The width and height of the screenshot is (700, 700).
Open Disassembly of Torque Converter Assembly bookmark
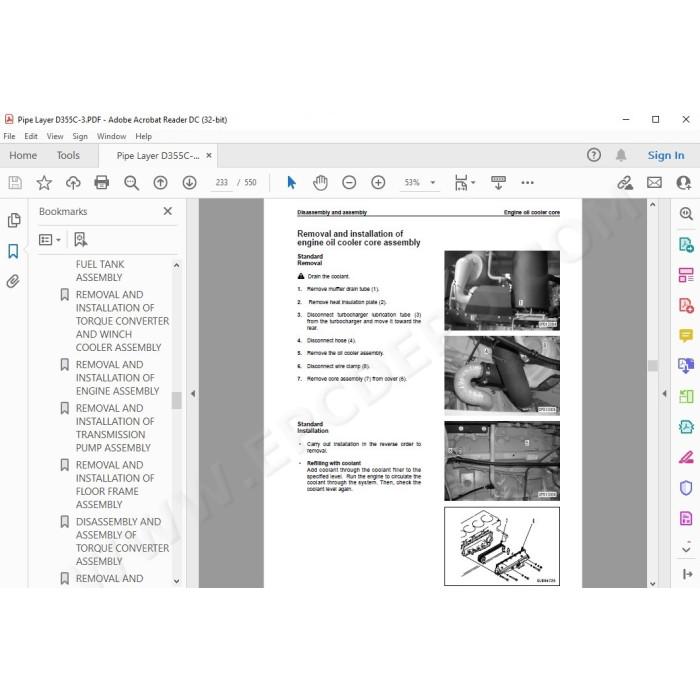122,541
